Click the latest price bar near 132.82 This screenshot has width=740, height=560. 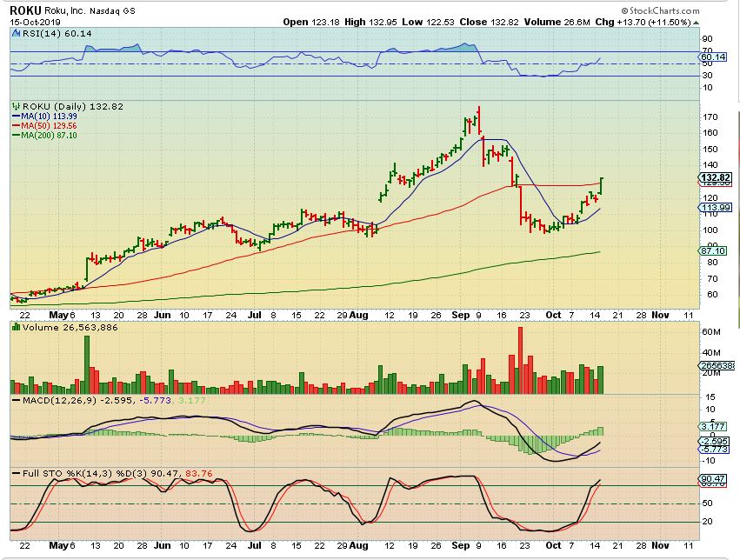(x=601, y=185)
